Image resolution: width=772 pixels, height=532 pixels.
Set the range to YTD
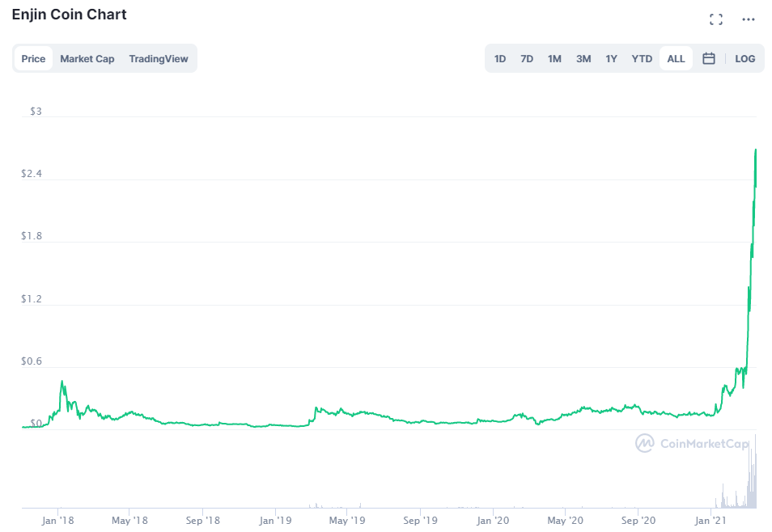(642, 58)
